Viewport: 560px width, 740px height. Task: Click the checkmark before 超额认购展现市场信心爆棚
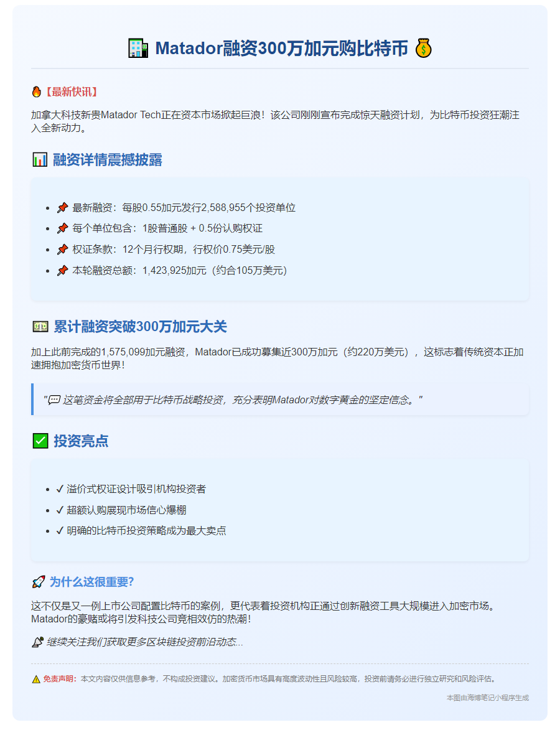[x=60, y=510]
